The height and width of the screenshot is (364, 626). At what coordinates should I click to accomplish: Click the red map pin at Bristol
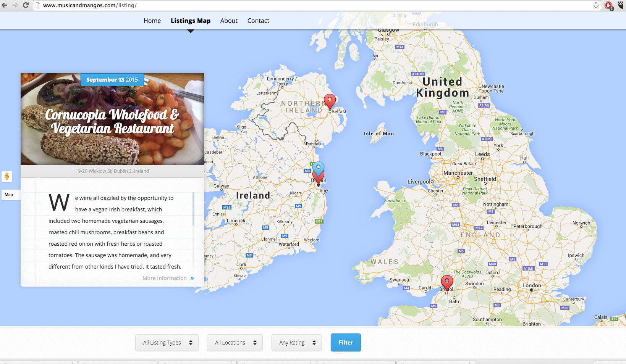point(447,282)
